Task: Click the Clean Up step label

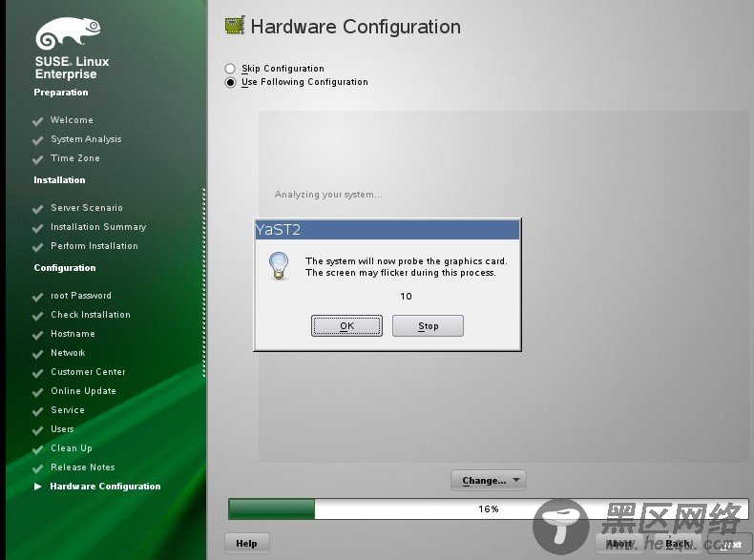Action: point(72,448)
